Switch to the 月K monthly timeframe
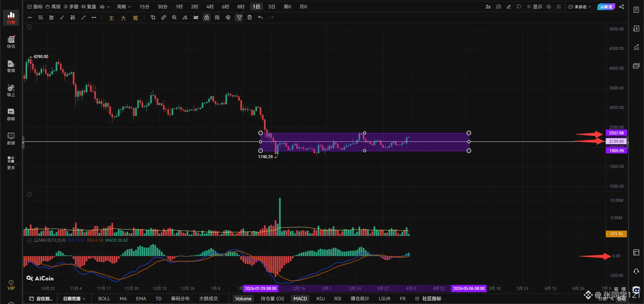 304,7
